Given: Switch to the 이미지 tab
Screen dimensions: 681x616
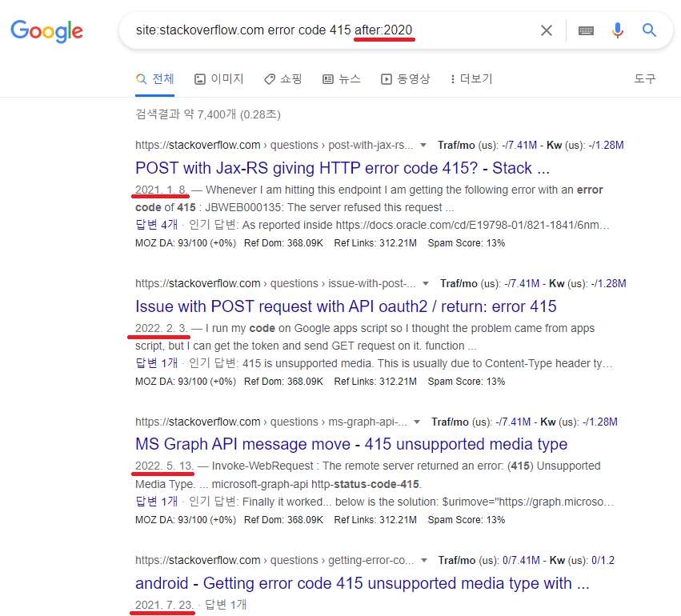Looking at the screenshot, I should click(219, 79).
